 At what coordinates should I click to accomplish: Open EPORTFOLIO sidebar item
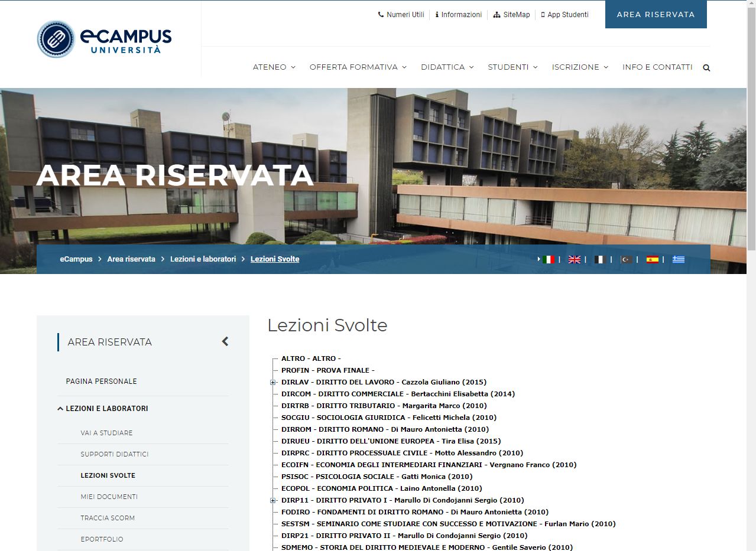[x=102, y=539]
